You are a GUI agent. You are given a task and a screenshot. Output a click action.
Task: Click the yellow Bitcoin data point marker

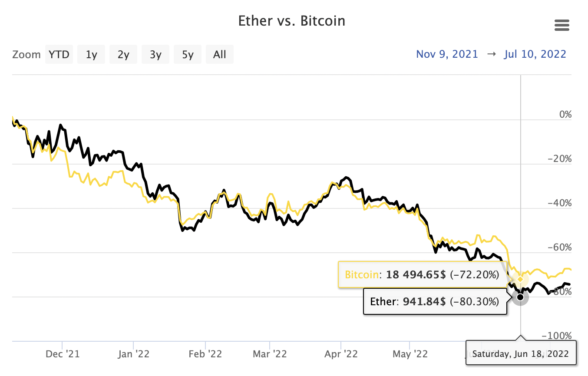520,279
